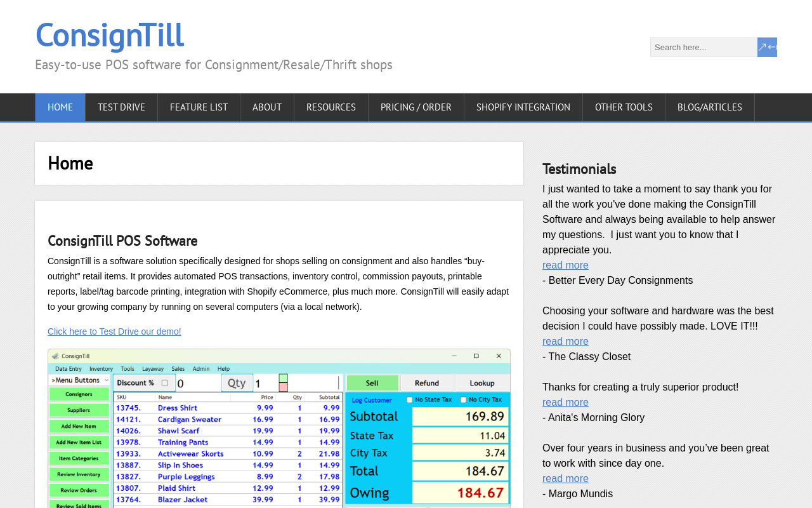Open the RESOURCES menu

tap(331, 107)
